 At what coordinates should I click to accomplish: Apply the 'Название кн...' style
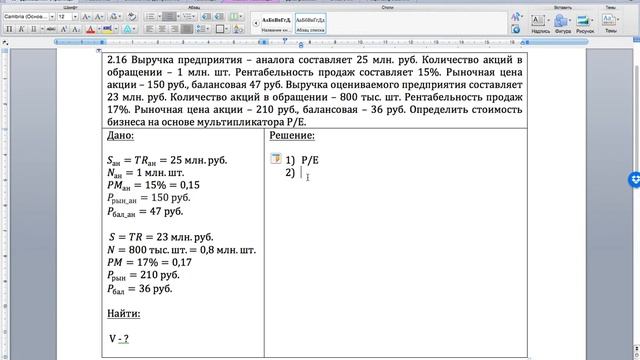[x=276, y=24]
